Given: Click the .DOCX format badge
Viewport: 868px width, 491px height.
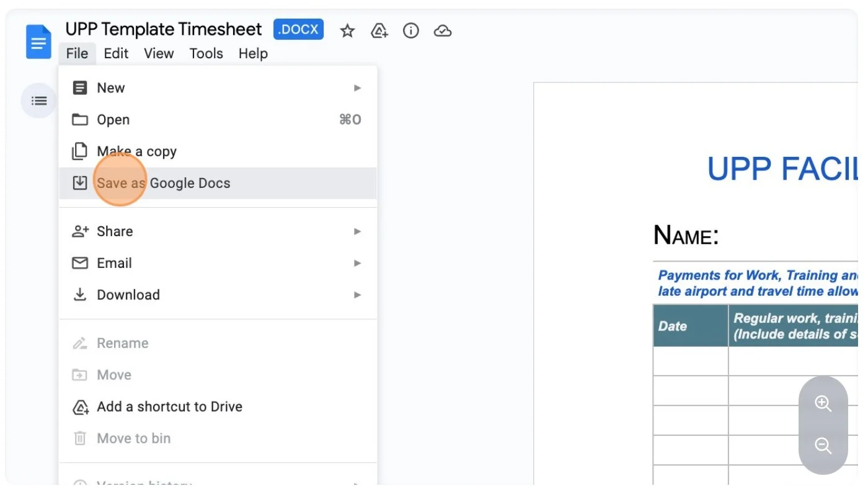Looking at the screenshot, I should click(x=298, y=29).
